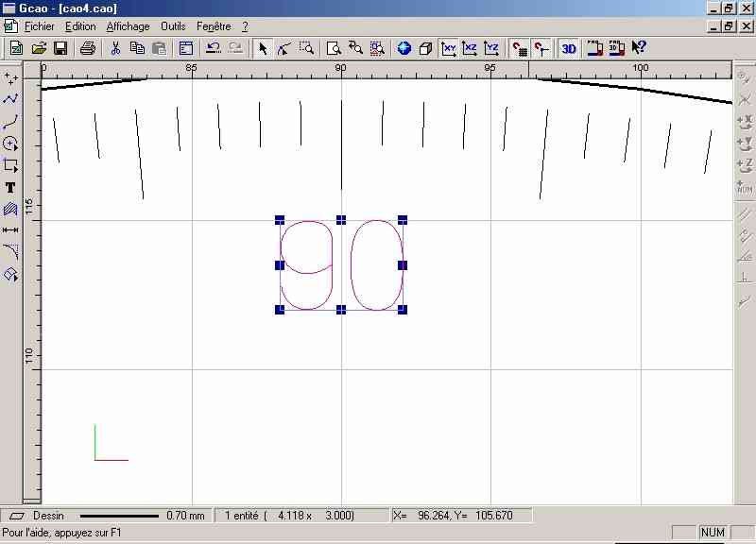Select the node editing tool
Screen dimensions: 756x544
[284, 48]
